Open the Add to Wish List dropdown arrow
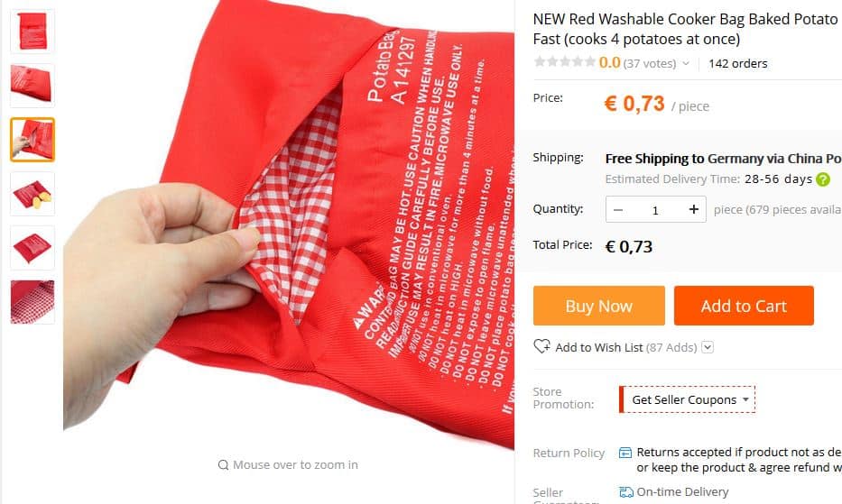 click(x=708, y=347)
